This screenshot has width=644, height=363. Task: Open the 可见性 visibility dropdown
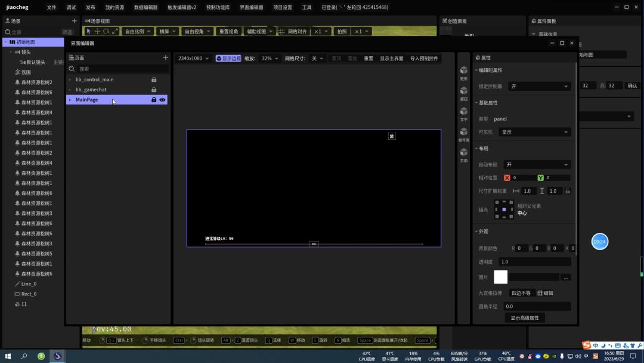point(535,132)
